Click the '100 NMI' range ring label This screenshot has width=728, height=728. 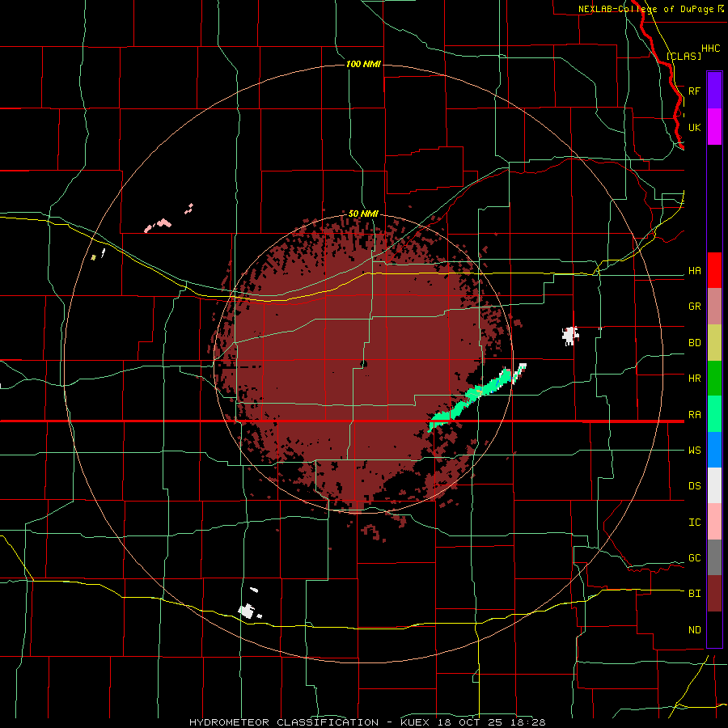363,64
